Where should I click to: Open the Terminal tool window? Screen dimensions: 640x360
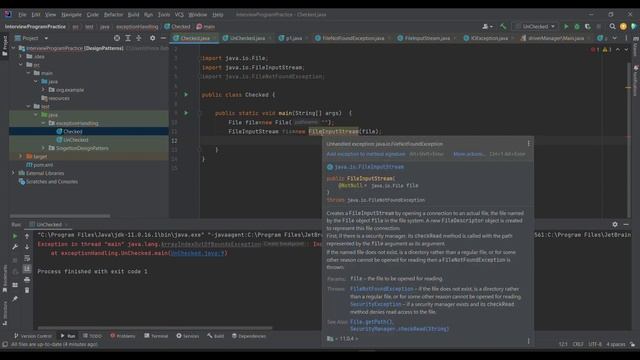tap(156, 336)
